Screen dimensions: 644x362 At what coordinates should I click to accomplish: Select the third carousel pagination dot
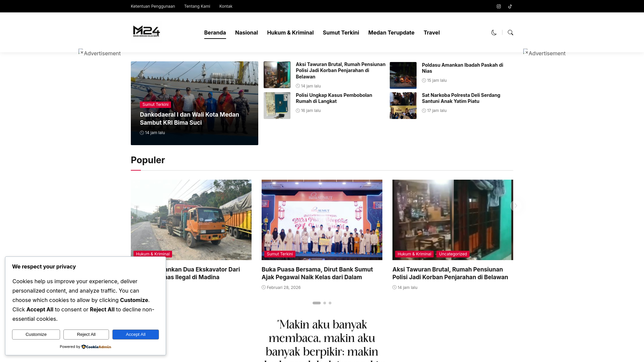[x=330, y=303]
